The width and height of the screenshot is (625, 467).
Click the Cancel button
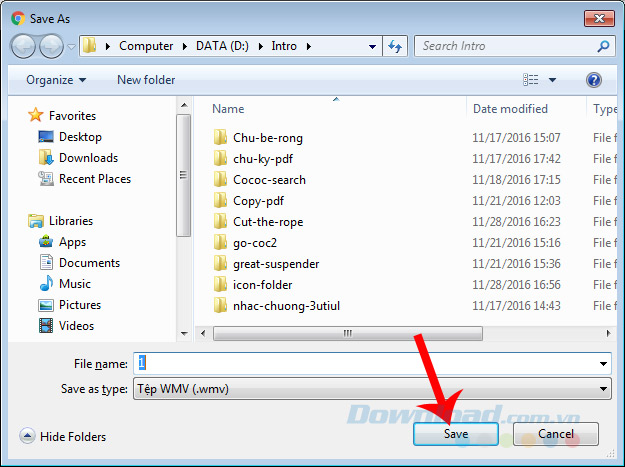pos(556,434)
